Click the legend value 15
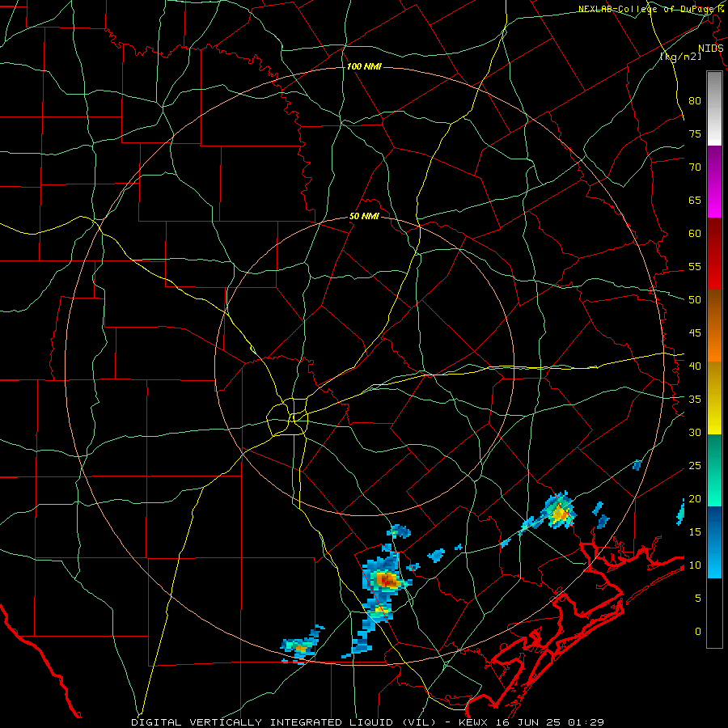 pos(695,532)
